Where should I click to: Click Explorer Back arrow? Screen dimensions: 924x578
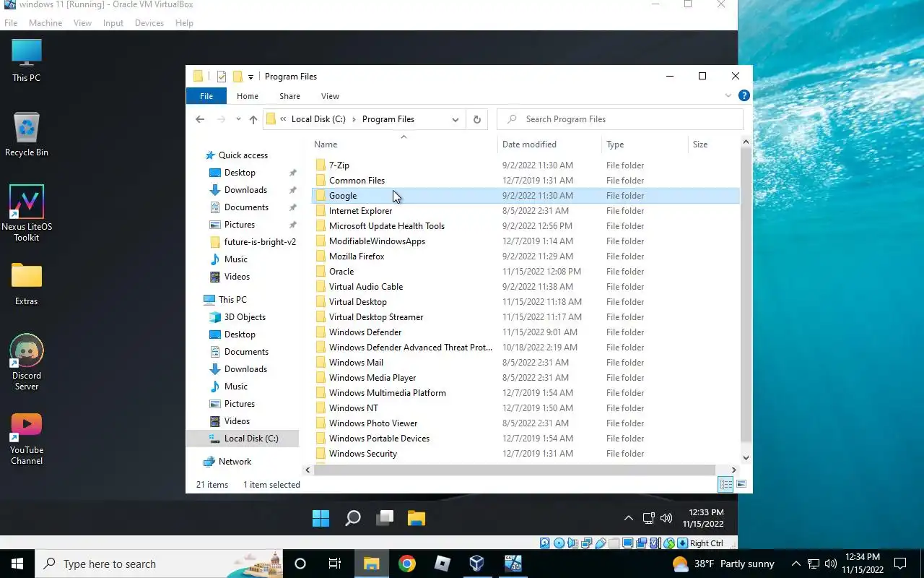pyautogui.click(x=200, y=119)
